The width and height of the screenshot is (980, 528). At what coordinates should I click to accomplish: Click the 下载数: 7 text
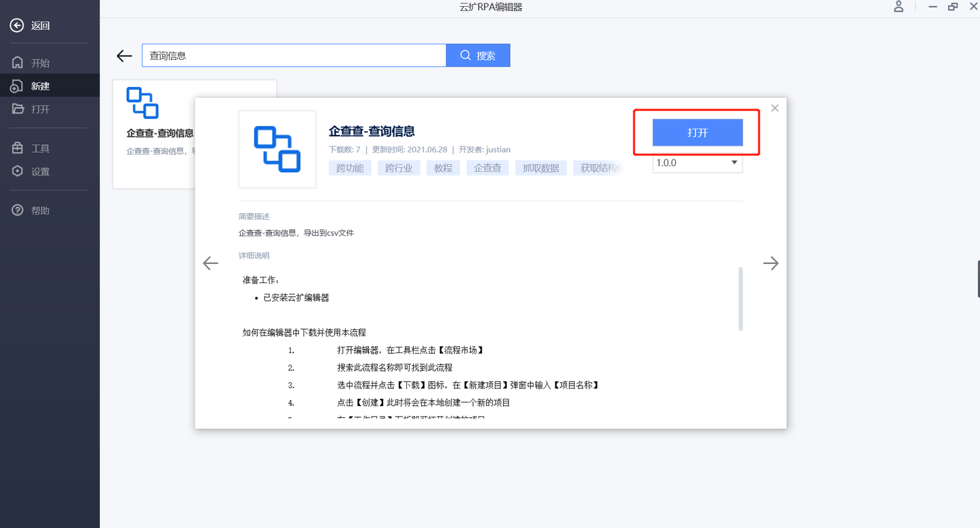click(344, 150)
